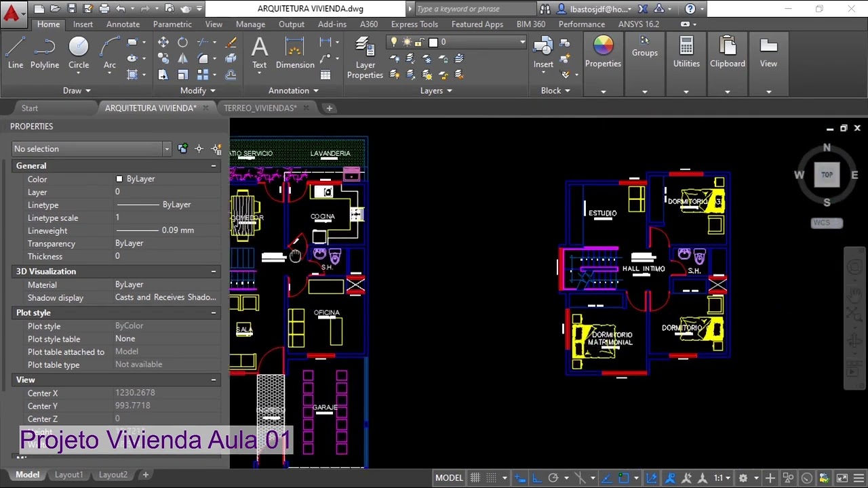
Task: Click the Quick Select icon in Properties palette
Action: [216, 148]
